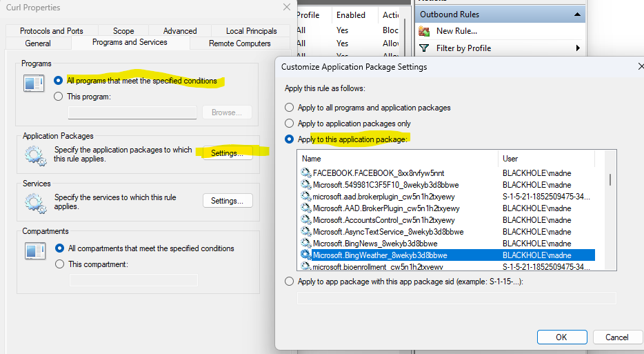Open Services Settings button
Image resolution: width=644 pixels, height=354 pixels.
(228, 201)
